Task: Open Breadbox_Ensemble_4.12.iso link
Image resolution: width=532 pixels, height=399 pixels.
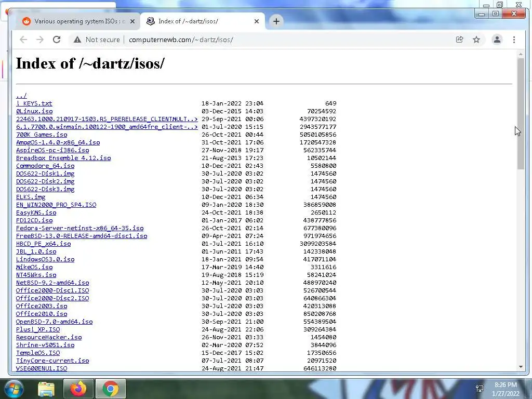Action: point(63,158)
